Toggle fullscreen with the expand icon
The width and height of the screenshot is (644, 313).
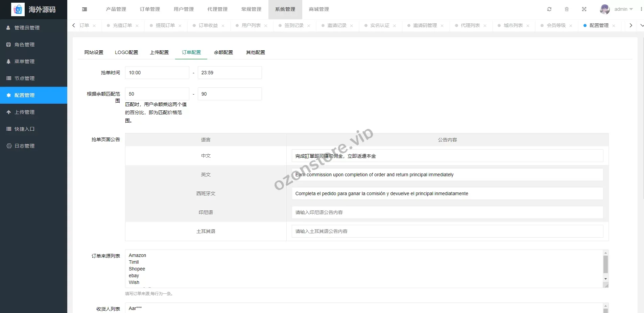click(x=584, y=9)
